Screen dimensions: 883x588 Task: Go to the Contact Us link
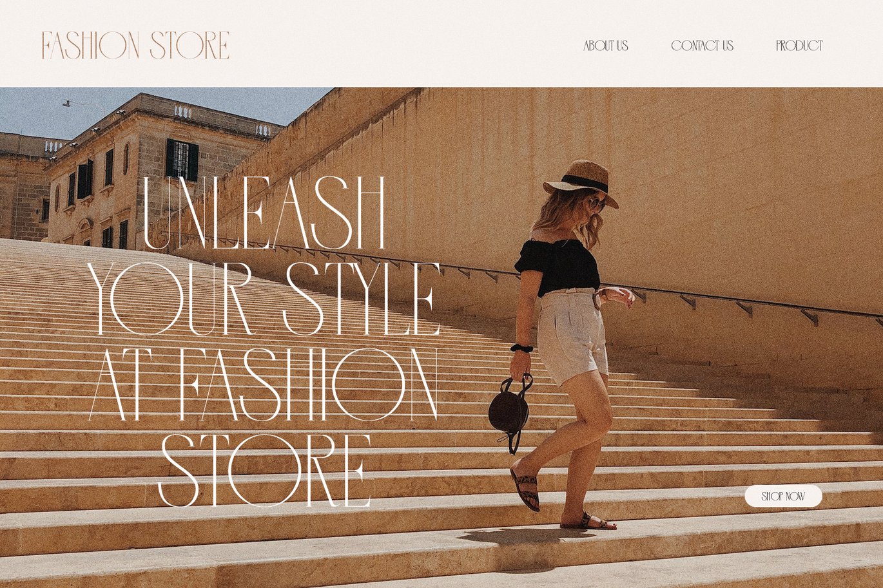pos(702,46)
